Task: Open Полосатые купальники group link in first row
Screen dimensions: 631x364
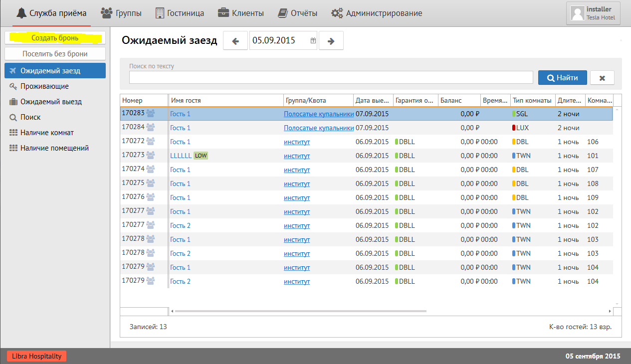Action: (319, 114)
